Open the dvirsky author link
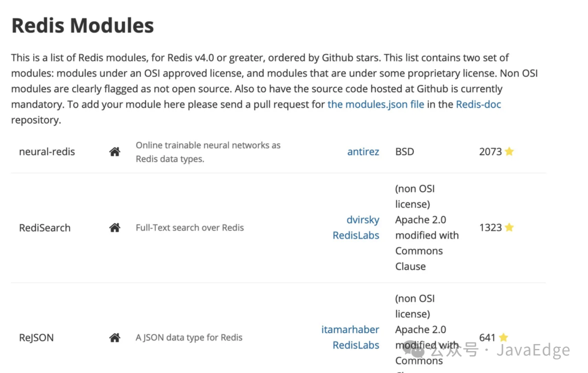Viewport: 588px width, 373px height. 363,220
